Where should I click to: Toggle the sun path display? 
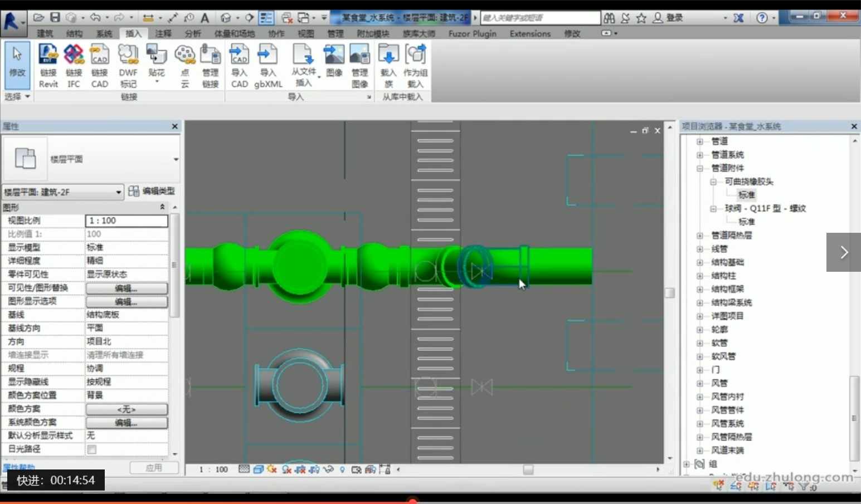(x=272, y=469)
